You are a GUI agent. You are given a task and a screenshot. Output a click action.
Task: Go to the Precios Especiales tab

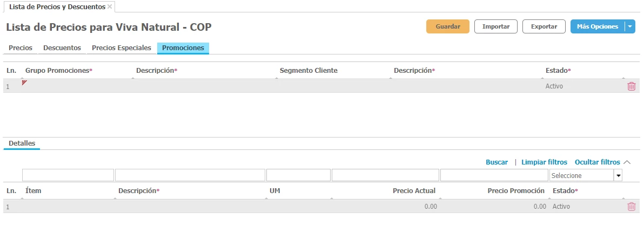[x=122, y=48]
